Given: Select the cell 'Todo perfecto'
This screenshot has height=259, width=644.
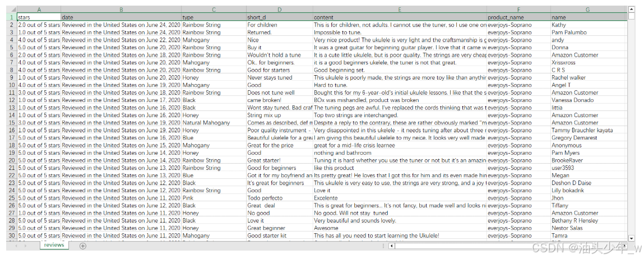Looking at the screenshot, I should [280, 198].
